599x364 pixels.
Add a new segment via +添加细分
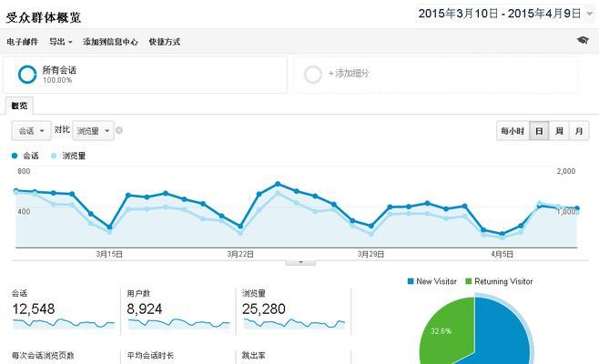coord(349,74)
